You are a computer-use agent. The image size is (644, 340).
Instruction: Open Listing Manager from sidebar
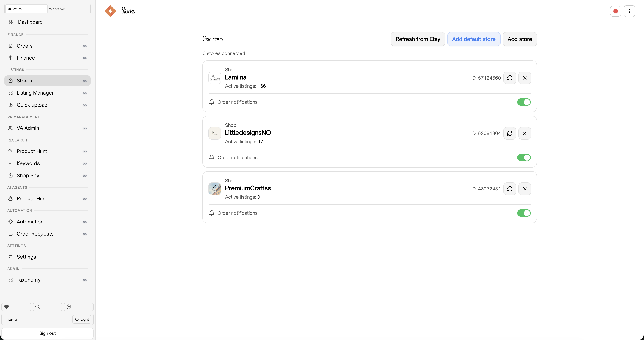[35, 93]
